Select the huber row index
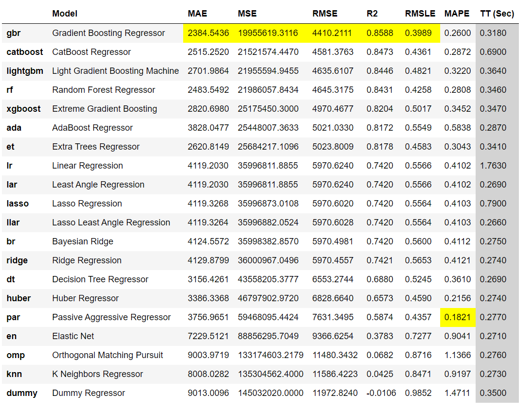This screenshot has height=411, width=532. (18, 298)
